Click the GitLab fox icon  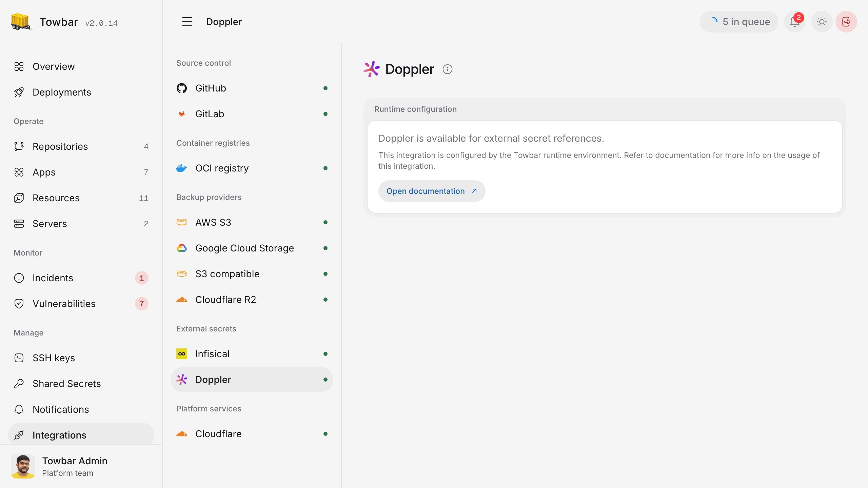point(182,114)
